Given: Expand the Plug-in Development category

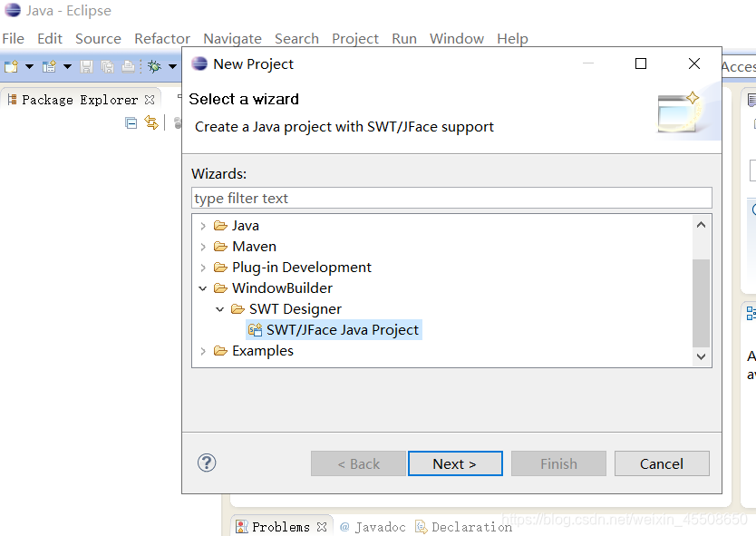Looking at the screenshot, I should pyautogui.click(x=203, y=268).
